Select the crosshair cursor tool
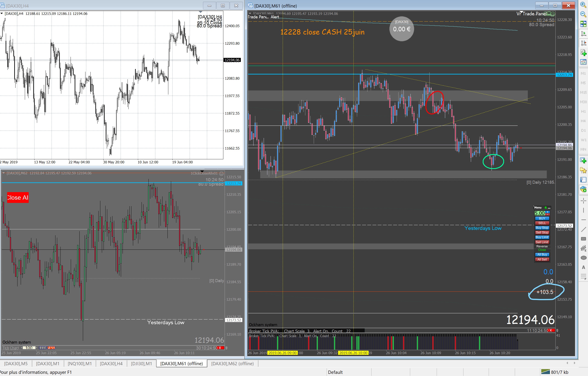 (583, 201)
